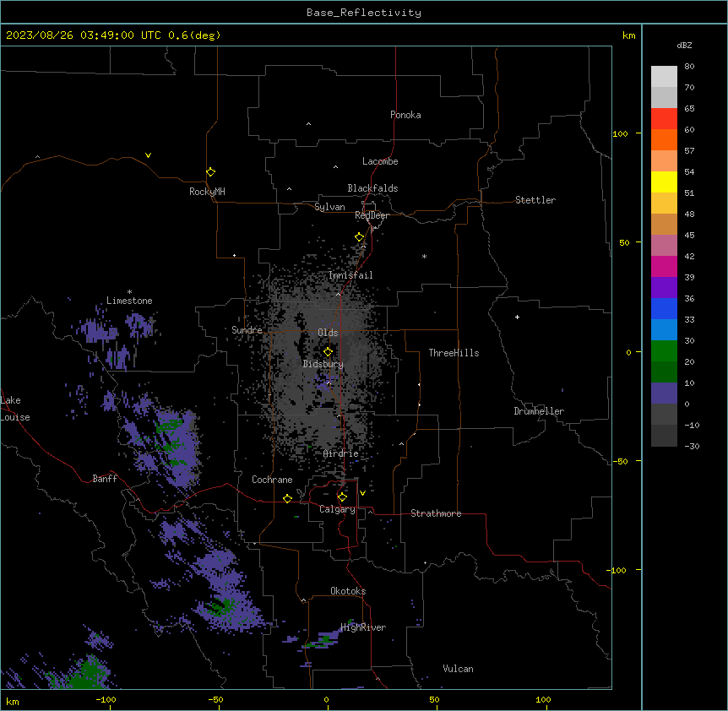The width and height of the screenshot is (728, 711).
Task: Select the purple 36-39 dBZ legend swatch
Action: (x=664, y=288)
